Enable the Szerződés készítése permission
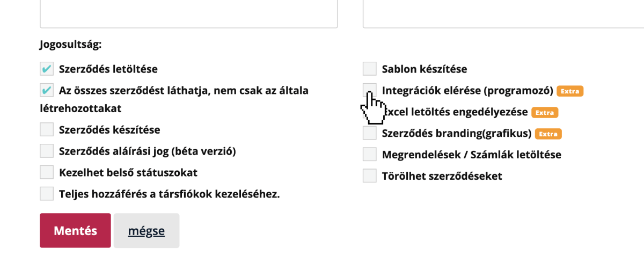The height and width of the screenshot is (277, 644). (47, 129)
